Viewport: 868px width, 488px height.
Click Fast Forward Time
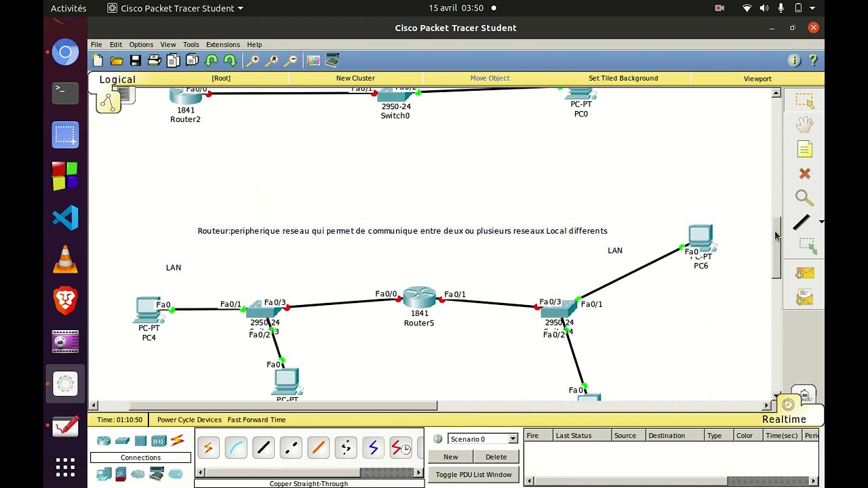[256, 420]
